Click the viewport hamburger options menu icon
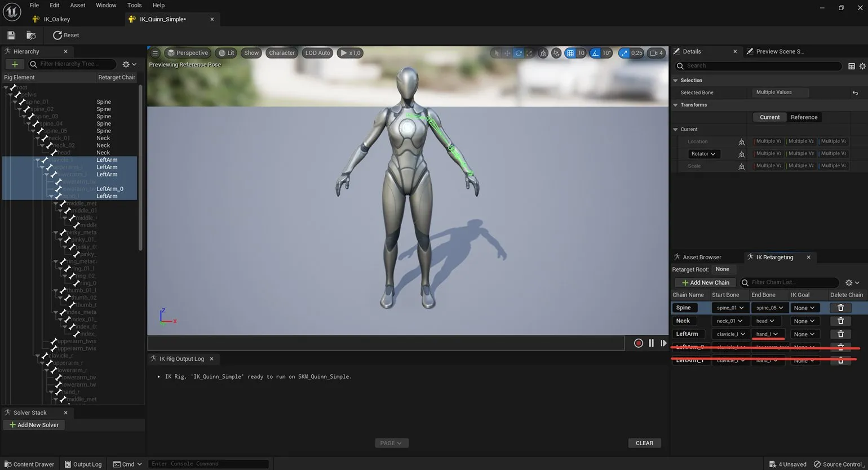The image size is (868, 470). (155, 53)
